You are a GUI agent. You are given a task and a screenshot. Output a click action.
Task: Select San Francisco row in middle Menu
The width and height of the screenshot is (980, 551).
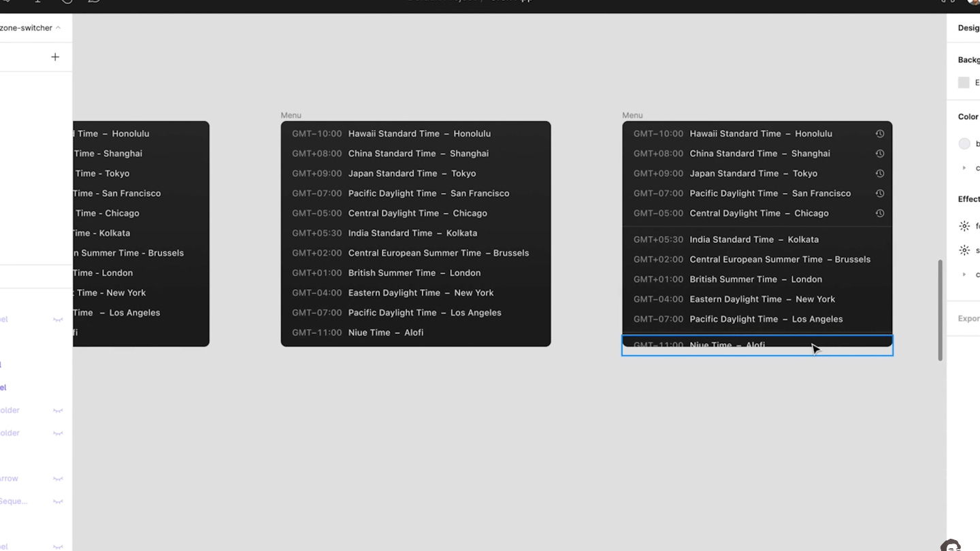pyautogui.click(x=416, y=193)
